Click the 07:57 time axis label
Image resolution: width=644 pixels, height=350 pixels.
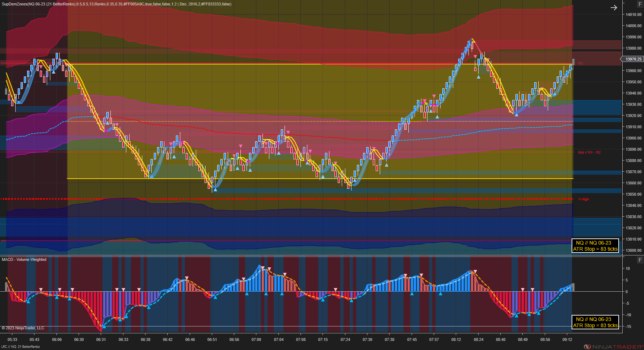coord(434,339)
